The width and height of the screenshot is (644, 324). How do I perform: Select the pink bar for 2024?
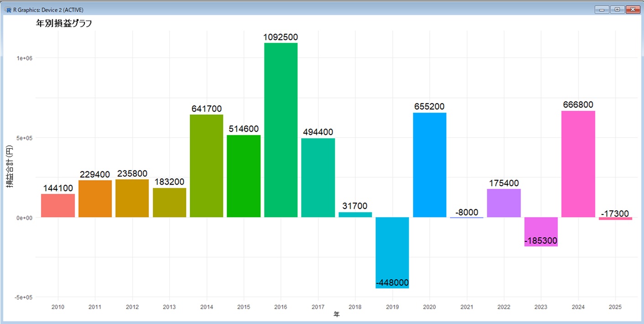[578, 164]
